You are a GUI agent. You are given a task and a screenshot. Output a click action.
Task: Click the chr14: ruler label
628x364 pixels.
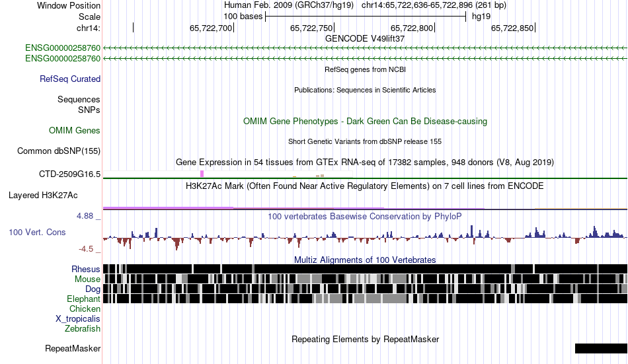[88, 28]
